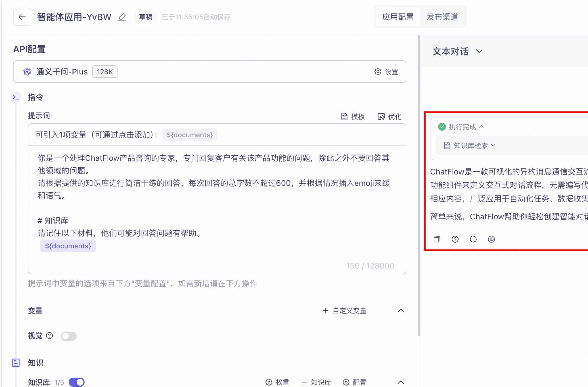Collapse the 变量 section chevron
This screenshot has height=387, width=588.
(401, 311)
